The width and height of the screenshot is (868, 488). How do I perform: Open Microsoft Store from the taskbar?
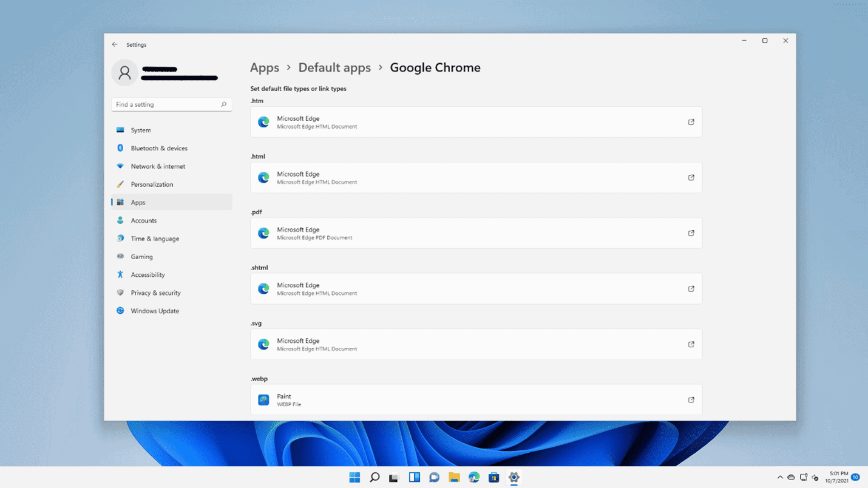click(x=493, y=478)
